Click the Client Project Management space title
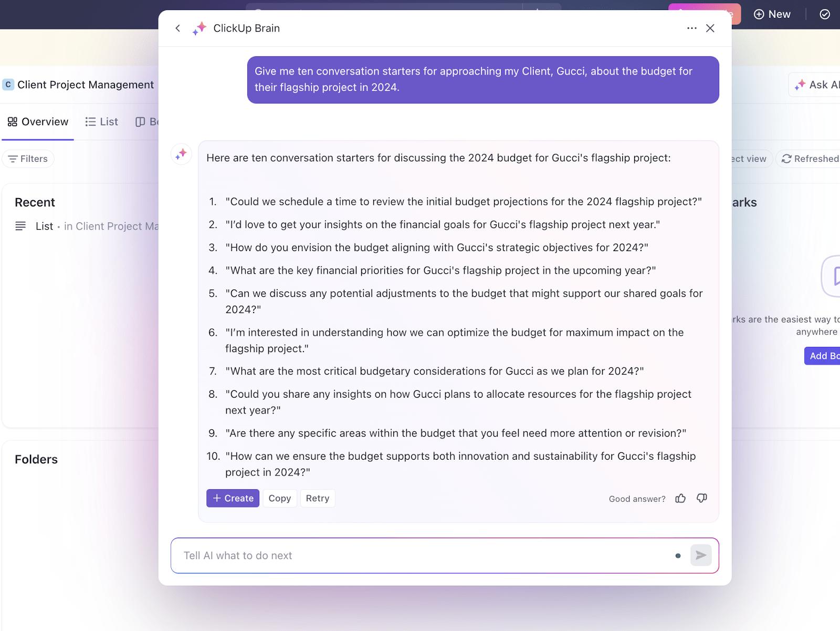The width and height of the screenshot is (840, 631). click(x=86, y=85)
